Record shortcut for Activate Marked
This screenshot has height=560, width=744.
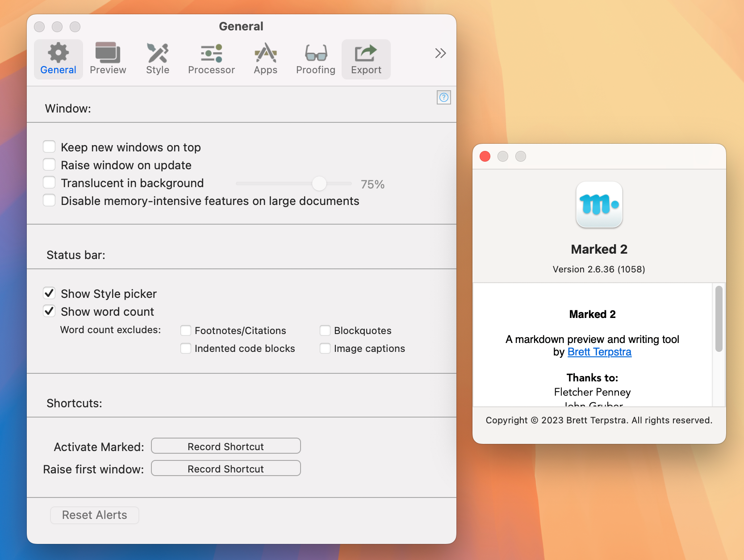226,446
